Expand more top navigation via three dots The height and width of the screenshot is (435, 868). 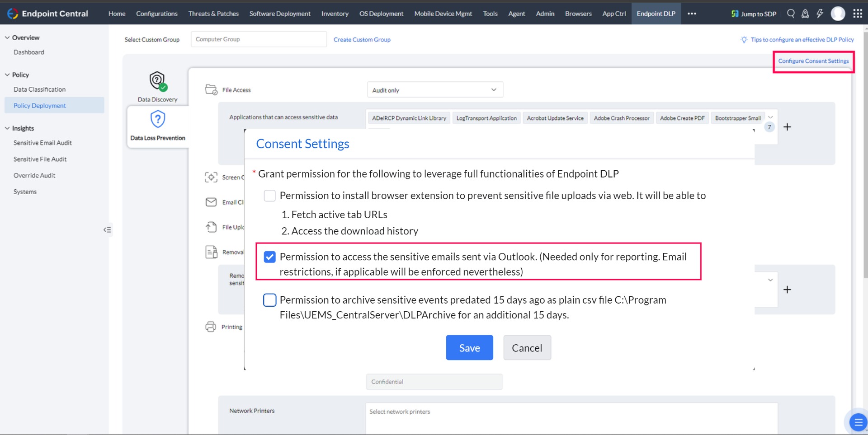click(x=692, y=14)
